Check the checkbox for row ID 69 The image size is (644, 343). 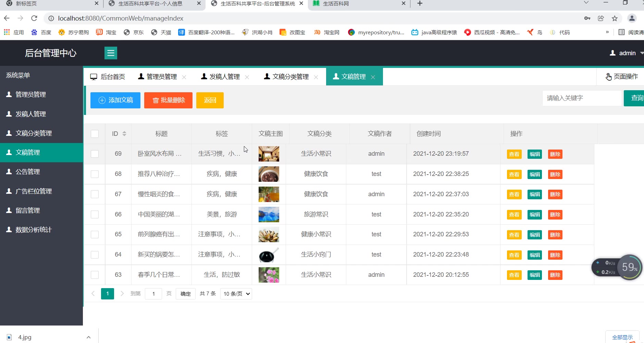pos(95,154)
